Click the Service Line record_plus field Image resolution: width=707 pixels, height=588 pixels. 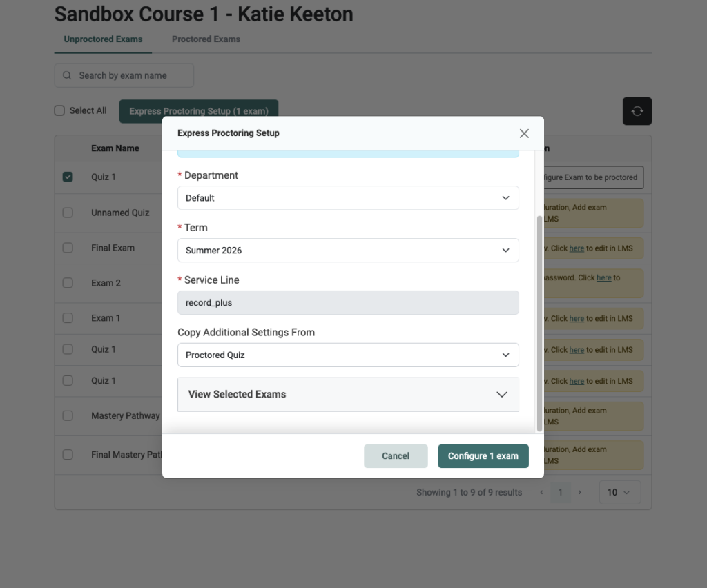pos(348,303)
